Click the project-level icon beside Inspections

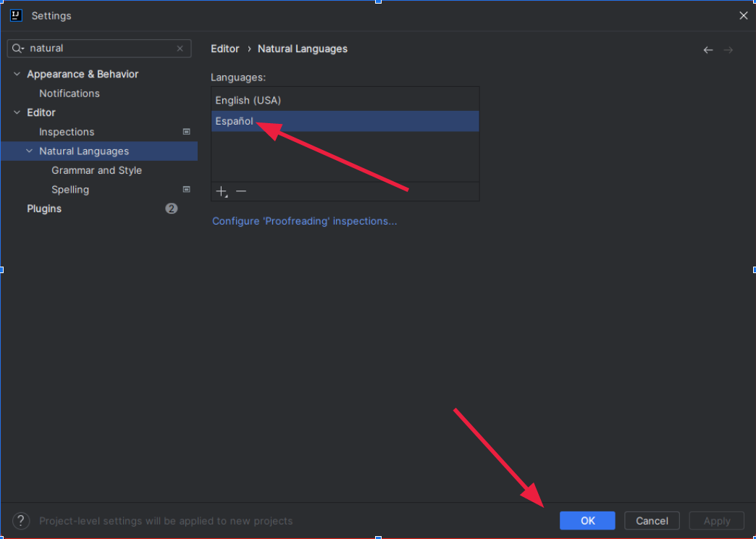pyautogui.click(x=186, y=132)
